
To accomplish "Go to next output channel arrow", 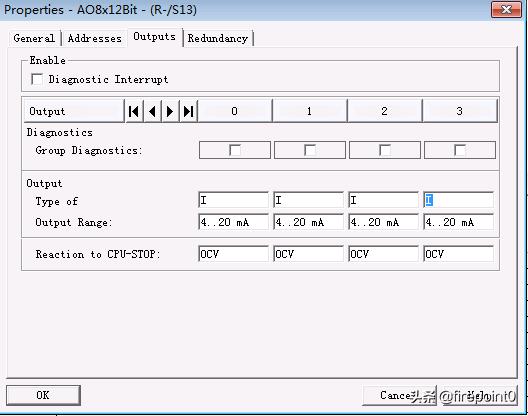I will pyautogui.click(x=170, y=111).
